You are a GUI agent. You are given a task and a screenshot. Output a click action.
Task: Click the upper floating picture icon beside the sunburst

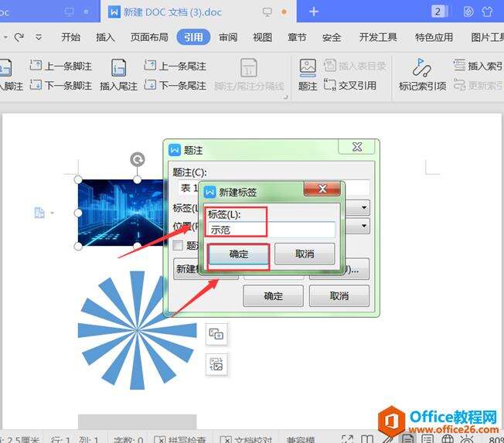(216, 334)
